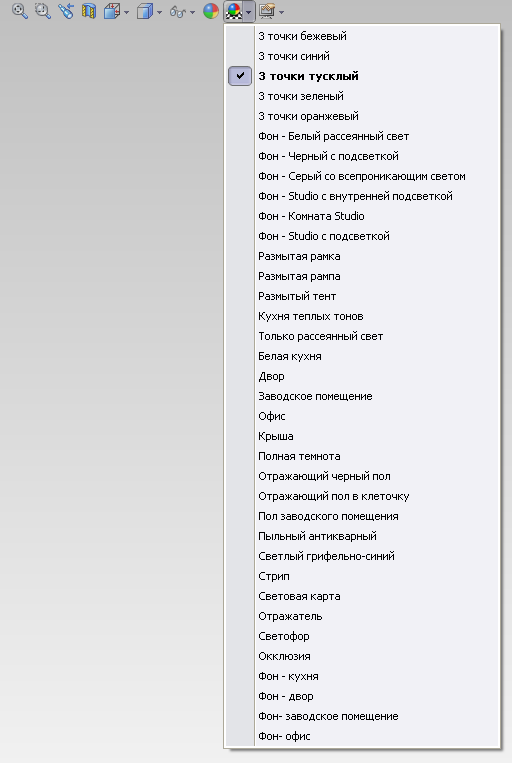Collapse the Apply Scene dropdown arrow
This screenshot has height=763, width=512.
(249, 12)
